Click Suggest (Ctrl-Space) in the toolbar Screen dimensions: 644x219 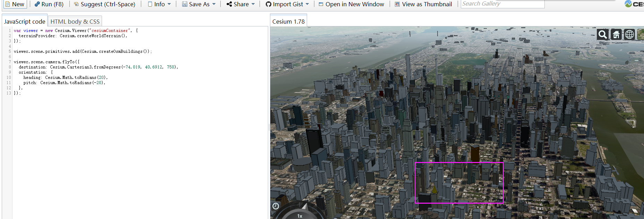point(104,4)
